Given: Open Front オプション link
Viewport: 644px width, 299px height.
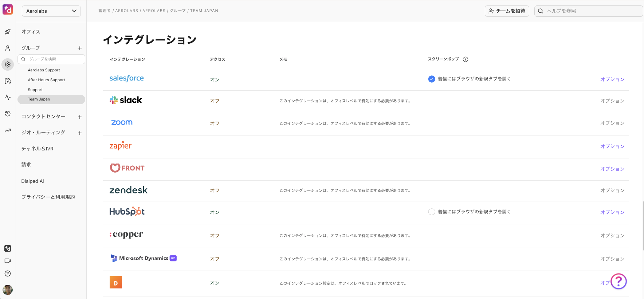Looking at the screenshot, I should click(612, 169).
